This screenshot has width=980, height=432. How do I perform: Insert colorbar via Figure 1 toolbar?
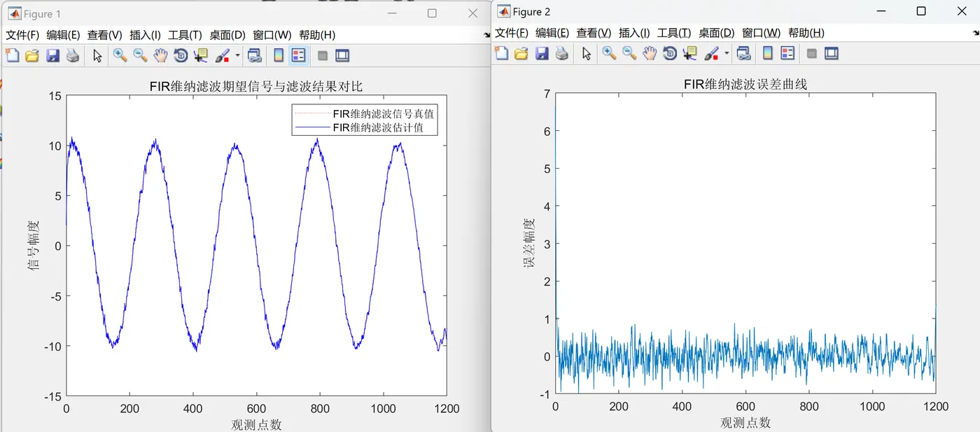279,55
